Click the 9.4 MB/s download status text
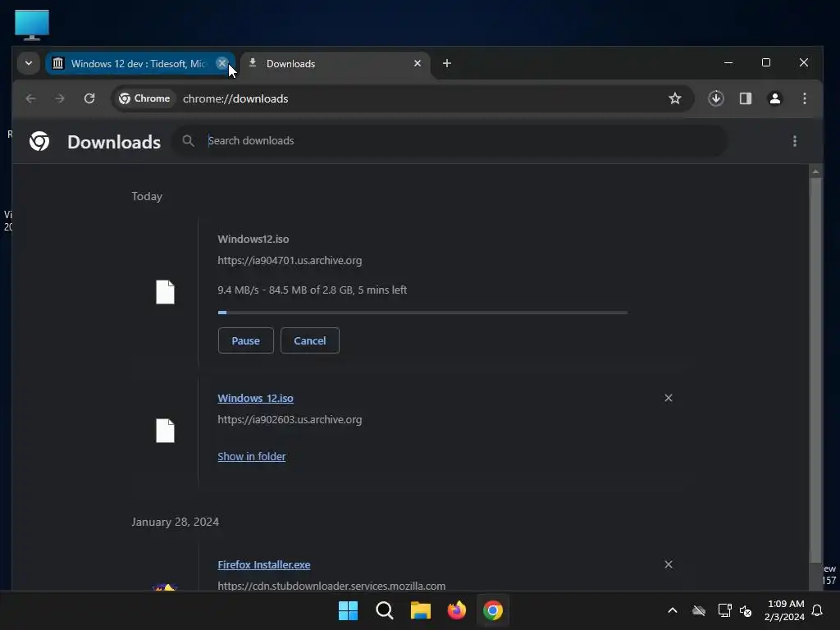 [313, 290]
